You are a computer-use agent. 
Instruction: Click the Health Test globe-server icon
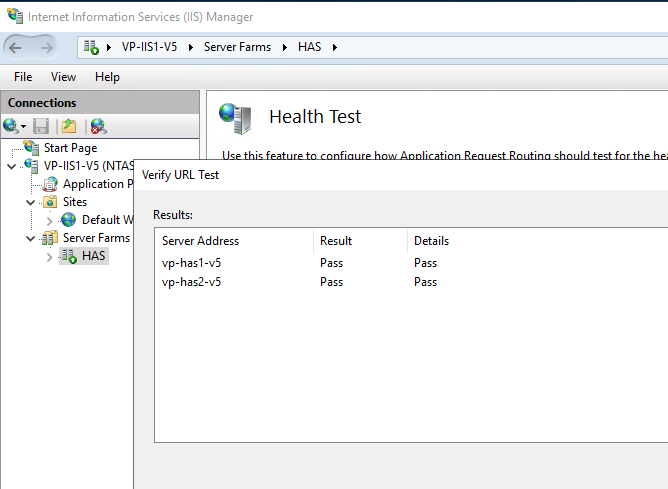[x=235, y=118]
